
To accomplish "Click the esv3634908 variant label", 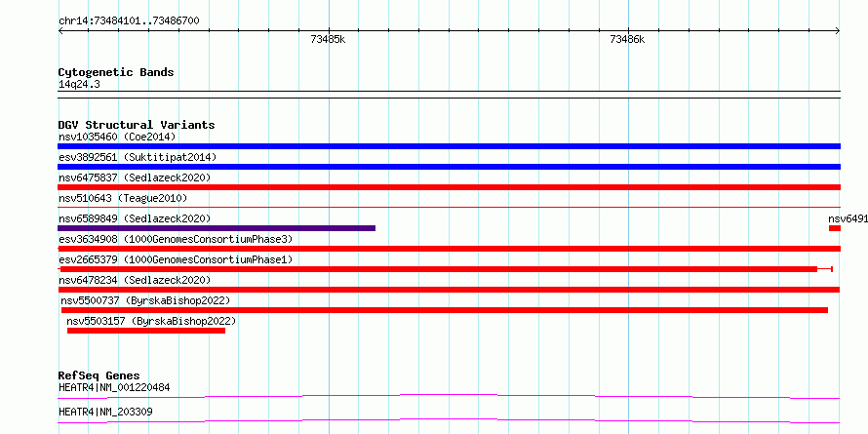I will pos(176,239).
